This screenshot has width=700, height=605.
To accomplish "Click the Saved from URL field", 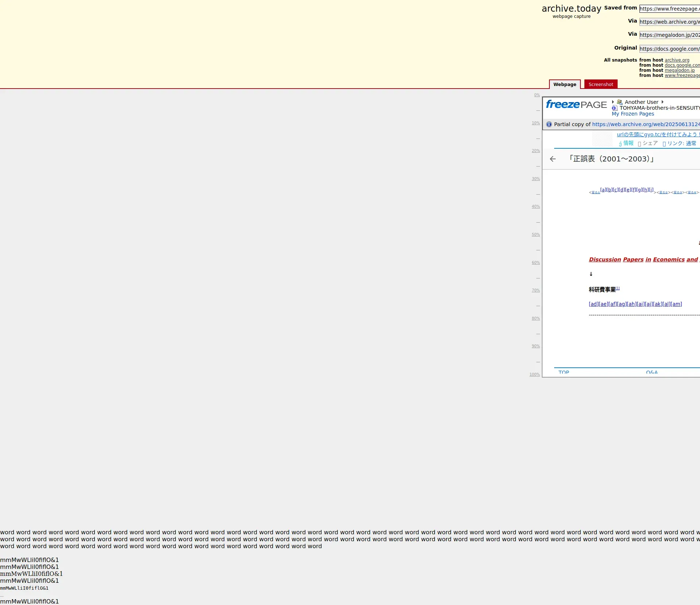I will (x=669, y=9).
